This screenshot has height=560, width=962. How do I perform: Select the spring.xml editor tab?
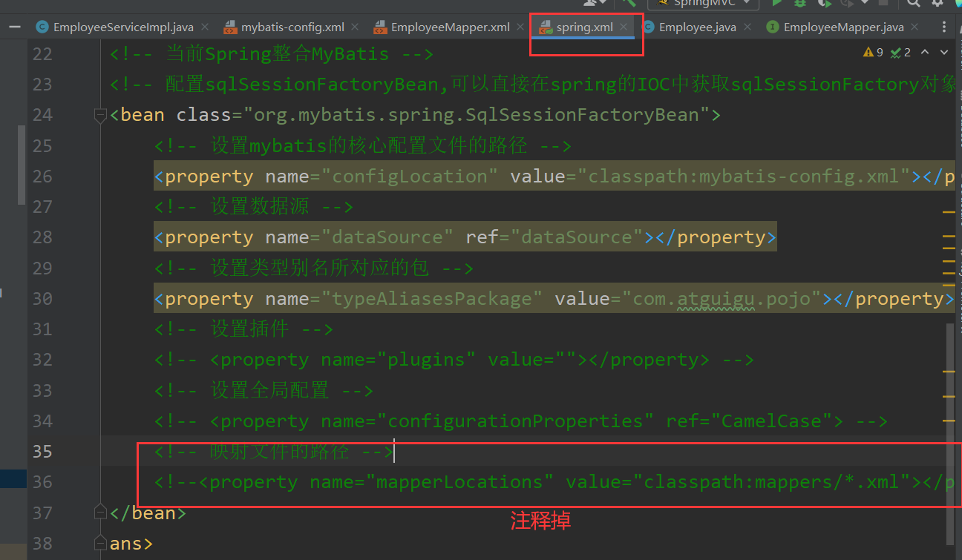click(x=584, y=27)
